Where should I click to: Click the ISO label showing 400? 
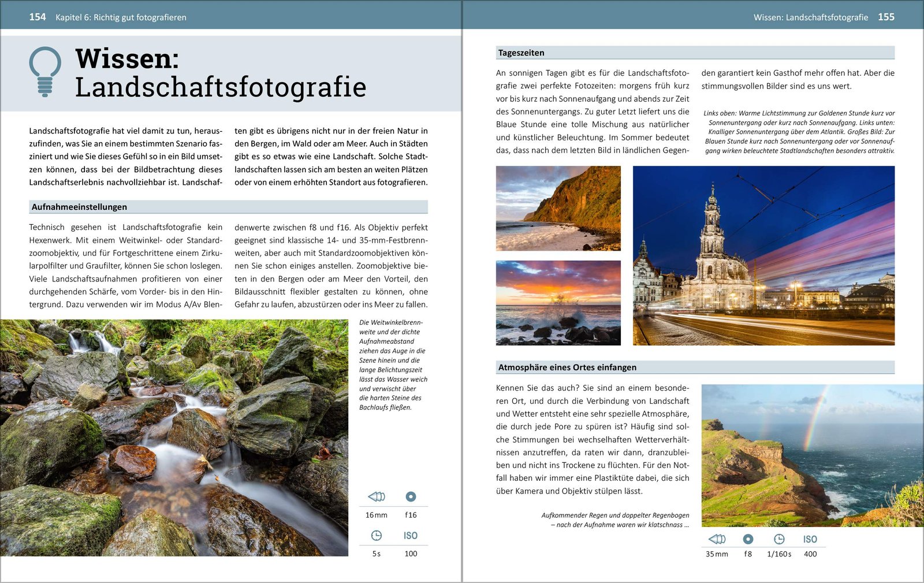pos(811,539)
